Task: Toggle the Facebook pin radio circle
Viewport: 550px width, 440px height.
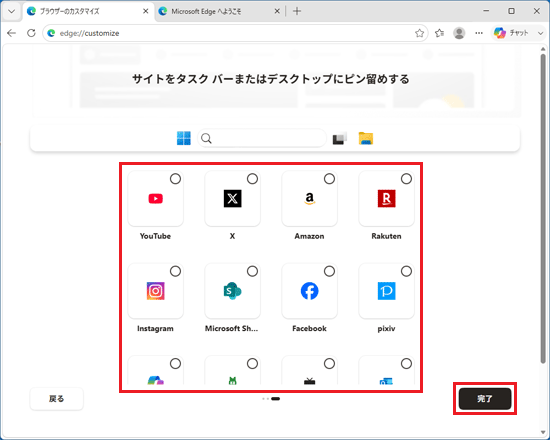Action: (329, 271)
